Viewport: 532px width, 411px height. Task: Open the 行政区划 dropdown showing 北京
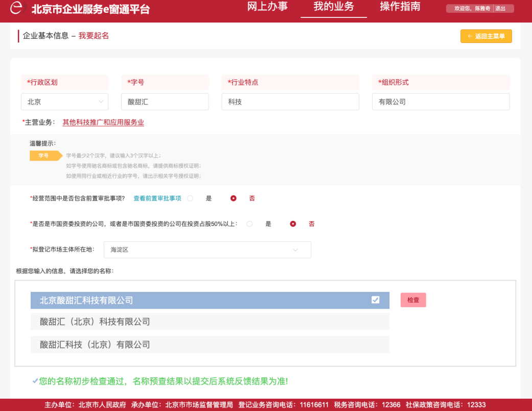pyautogui.click(x=64, y=102)
